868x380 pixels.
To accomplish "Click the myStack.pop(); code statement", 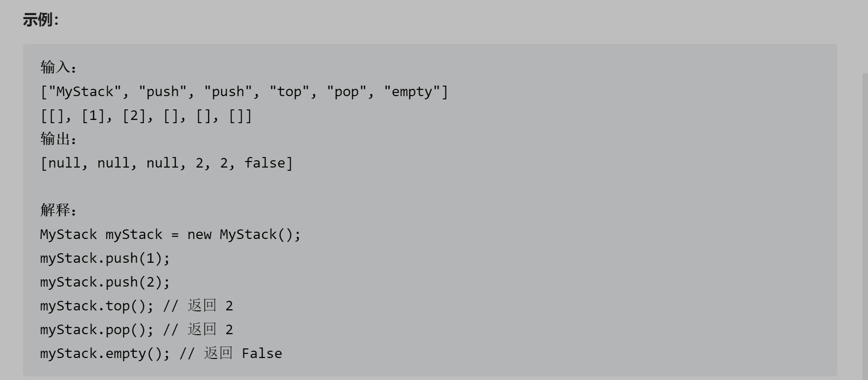I will point(97,330).
